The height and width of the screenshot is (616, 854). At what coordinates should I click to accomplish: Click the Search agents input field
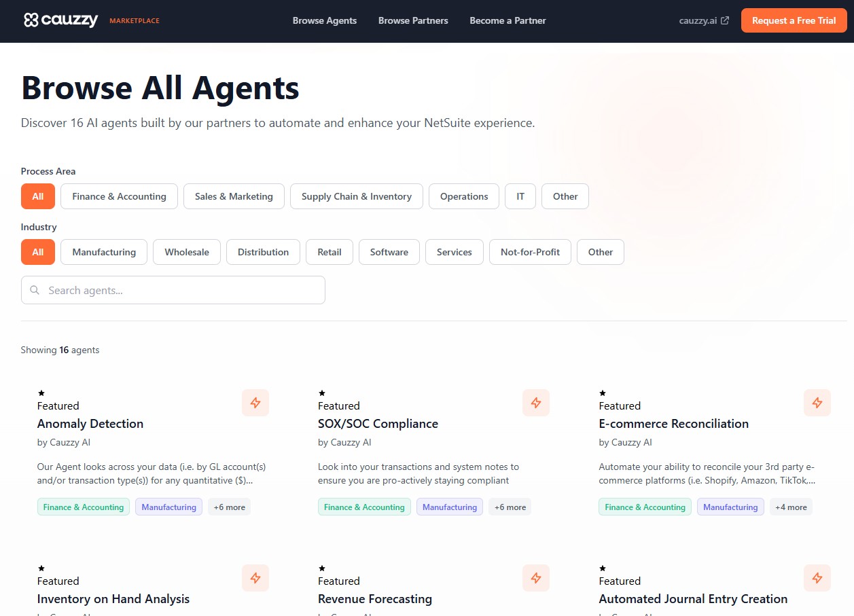(173, 290)
